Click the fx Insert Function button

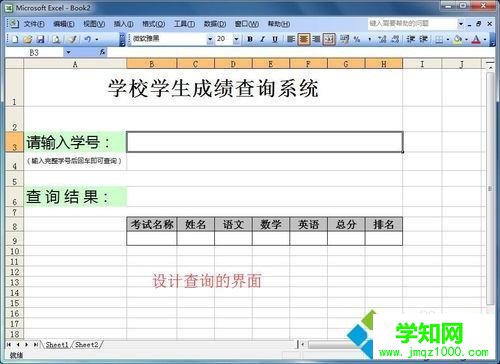(x=102, y=52)
